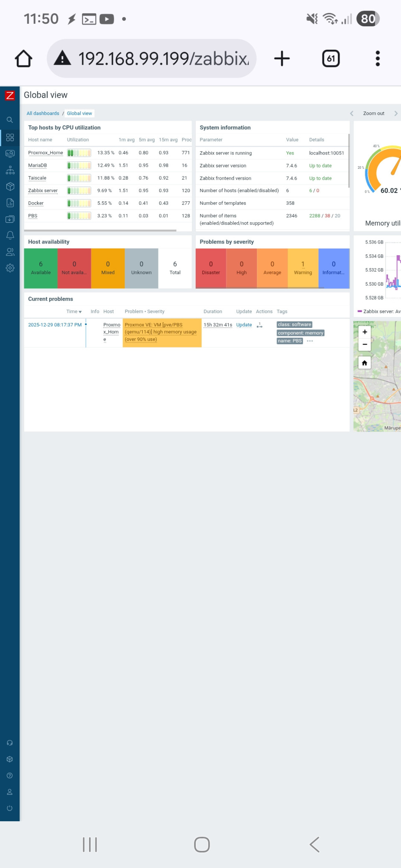Tap the Android home button
Image resolution: width=401 pixels, height=868 pixels.
click(202, 845)
